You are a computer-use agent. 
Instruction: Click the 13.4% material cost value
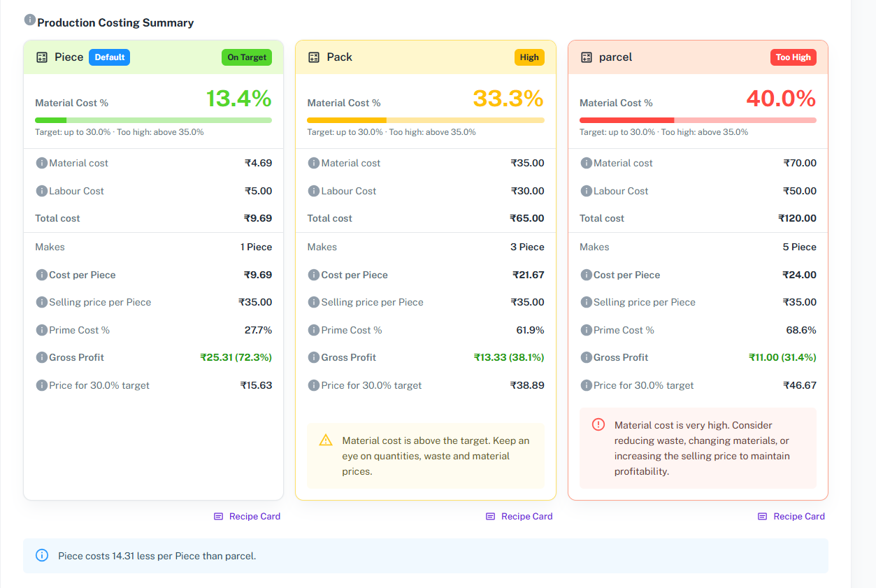(238, 99)
